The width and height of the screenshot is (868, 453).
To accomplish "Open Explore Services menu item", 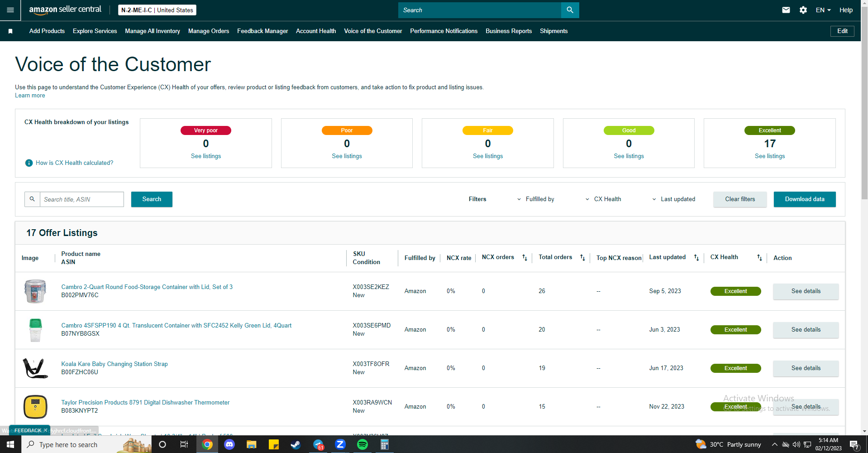I will [x=95, y=31].
